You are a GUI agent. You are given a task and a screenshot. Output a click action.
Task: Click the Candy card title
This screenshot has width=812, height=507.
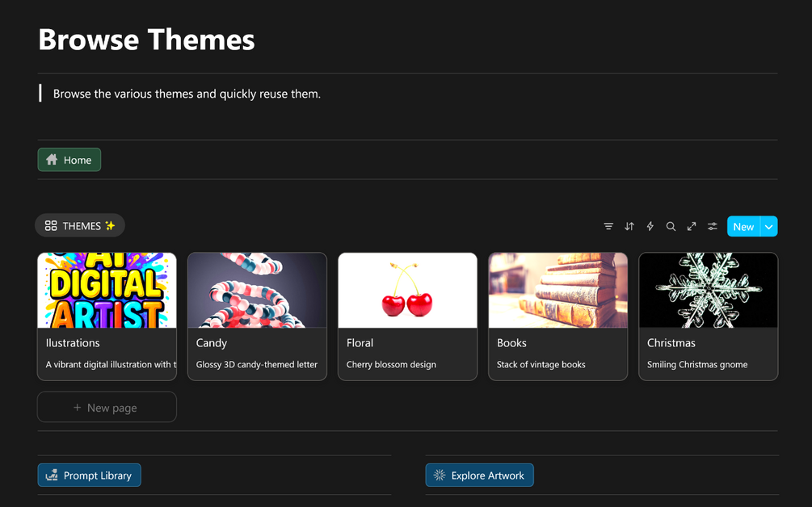tap(212, 343)
